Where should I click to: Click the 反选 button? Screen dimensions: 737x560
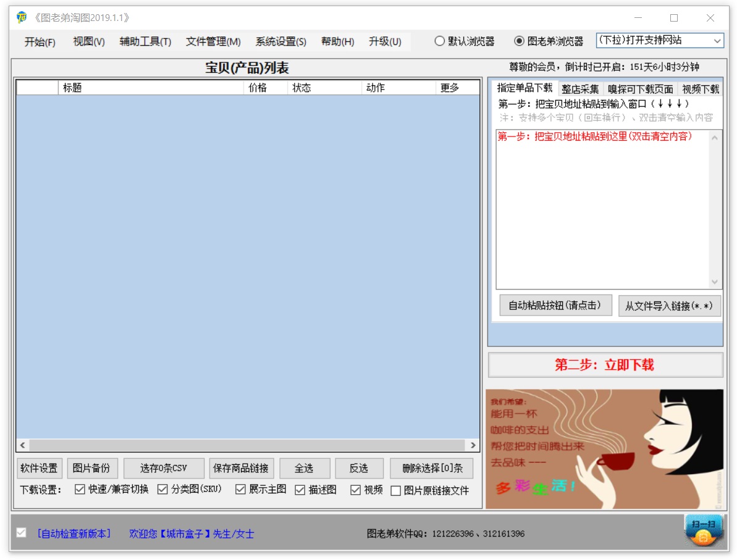pyautogui.click(x=359, y=468)
